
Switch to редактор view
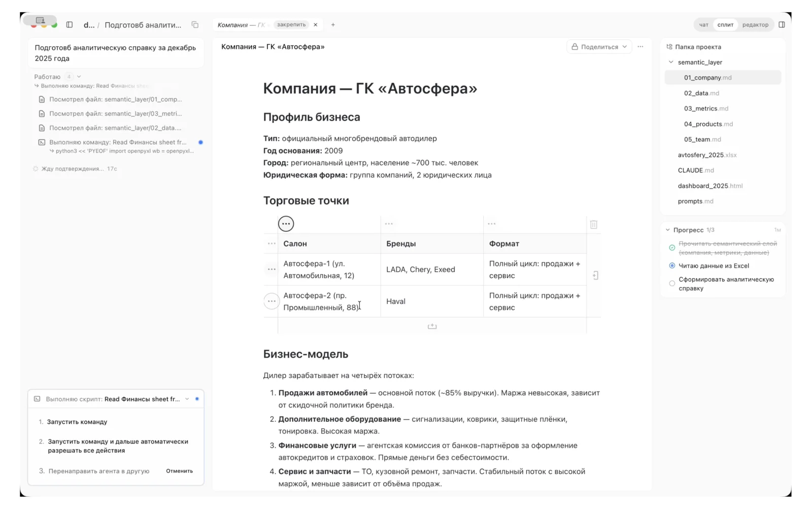coord(755,24)
